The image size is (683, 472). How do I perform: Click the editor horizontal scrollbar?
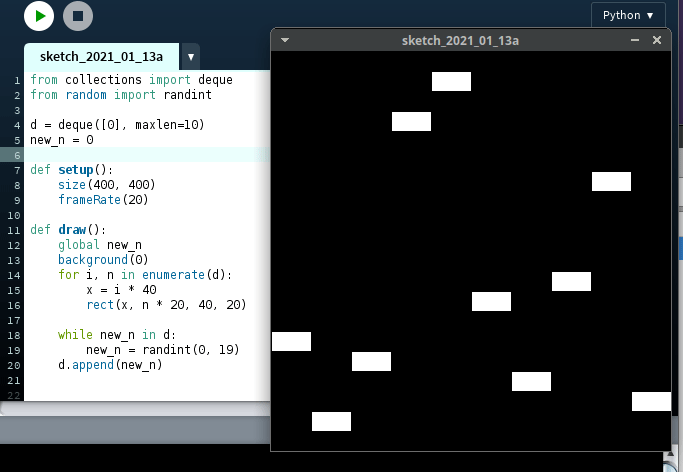coord(135,408)
